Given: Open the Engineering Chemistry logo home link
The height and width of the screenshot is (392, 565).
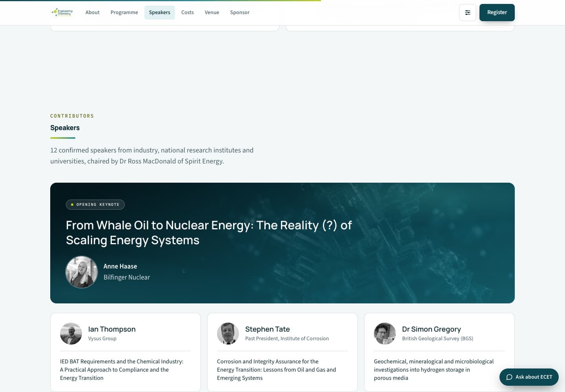Looking at the screenshot, I should coord(62,13).
